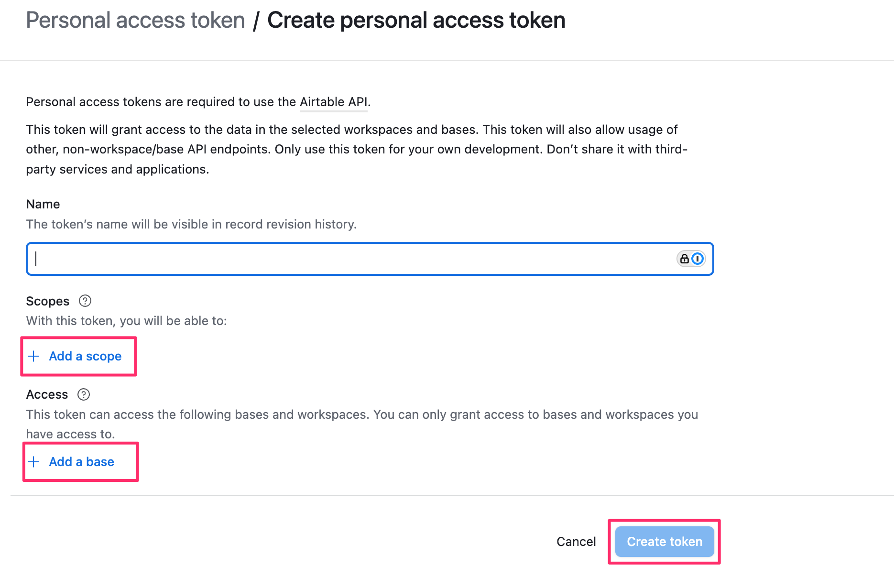This screenshot has width=894, height=588.
Task: Click the Create token button
Action: pos(665,542)
